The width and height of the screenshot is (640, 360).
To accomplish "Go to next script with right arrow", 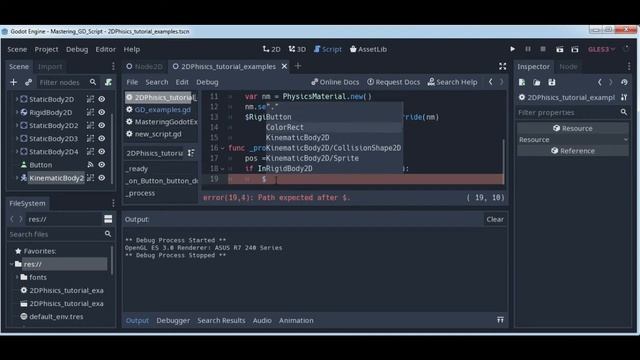I will [501, 82].
